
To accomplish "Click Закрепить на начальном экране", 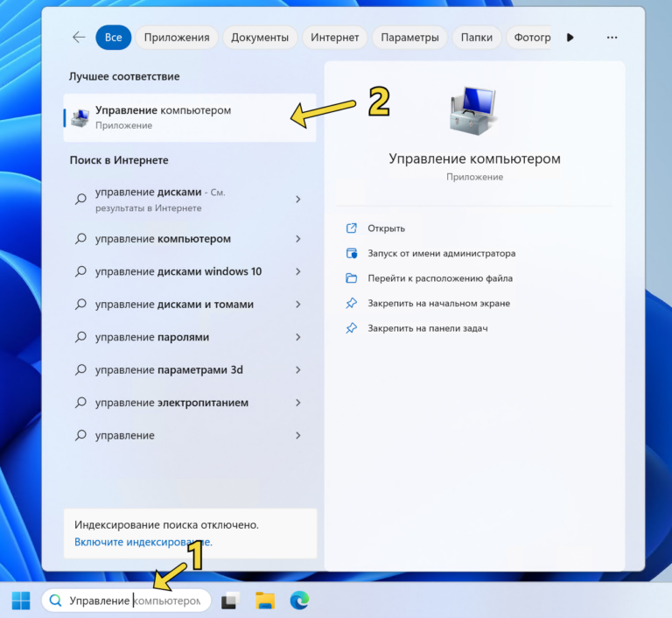I will pyautogui.click(x=439, y=304).
